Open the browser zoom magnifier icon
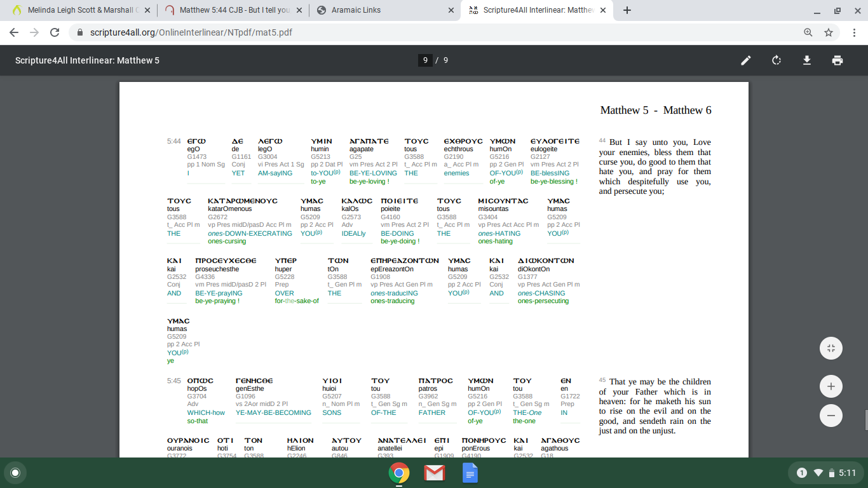The height and width of the screenshot is (488, 868). pyautogui.click(x=808, y=32)
